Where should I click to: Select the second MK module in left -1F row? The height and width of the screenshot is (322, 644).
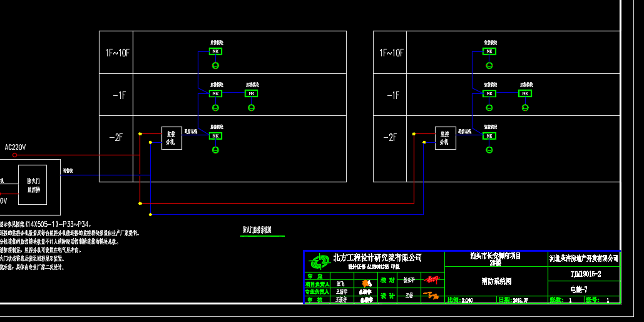click(x=252, y=93)
